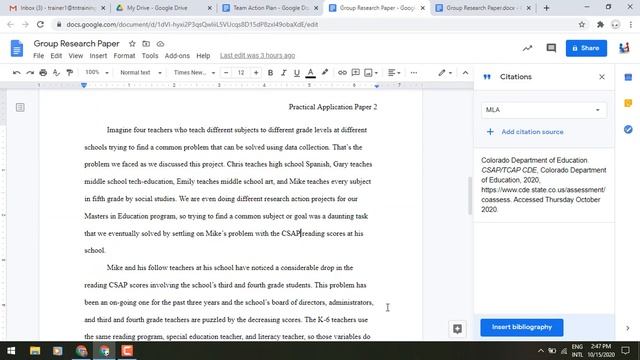The width and height of the screenshot is (640, 360).
Task: View the cloud document status icon
Action: [160, 44]
